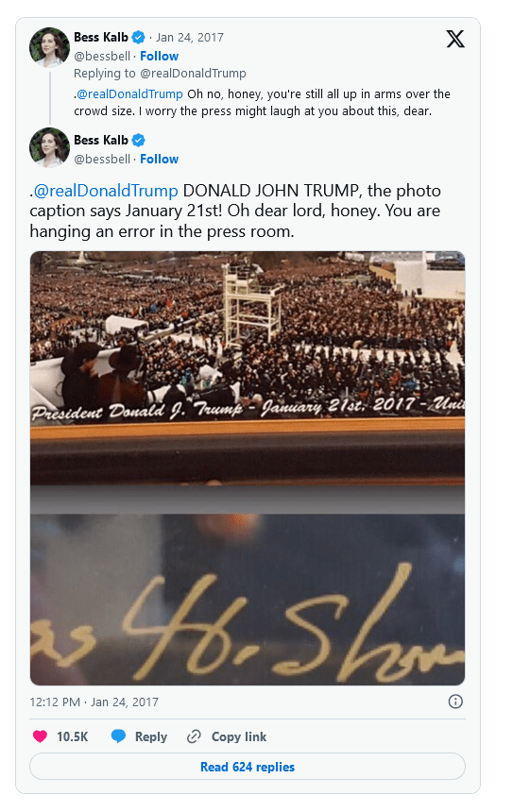Open the @realDonaldTrump mention in the reply text
The height and width of the screenshot is (812, 513).
tap(129, 94)
